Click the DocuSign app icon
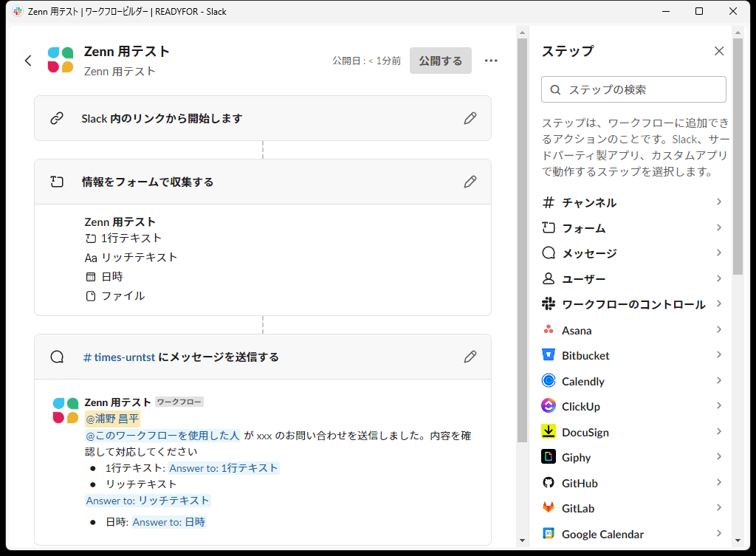The width and height of the screenshot is (756, 556). click(x=549, y=431)
